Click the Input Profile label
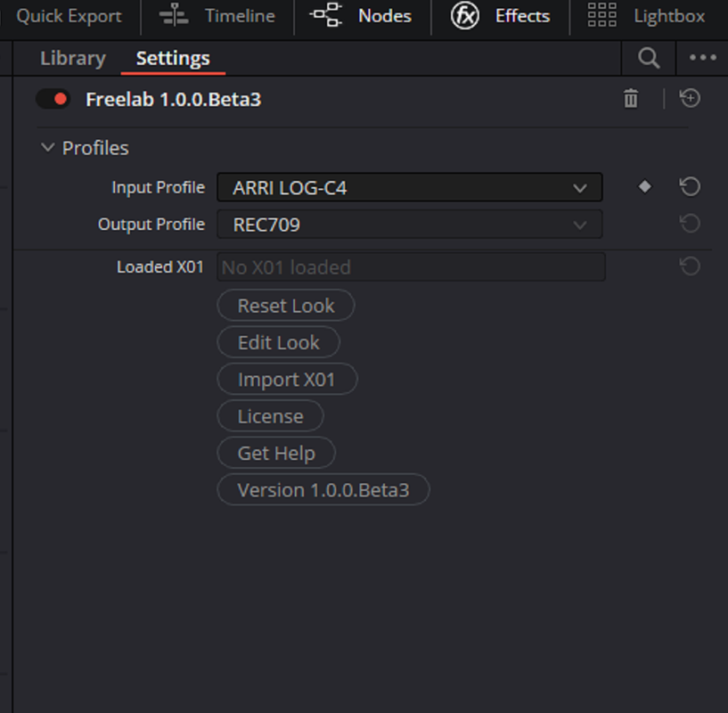Screen dimensions: 728x713 point(158,187)
